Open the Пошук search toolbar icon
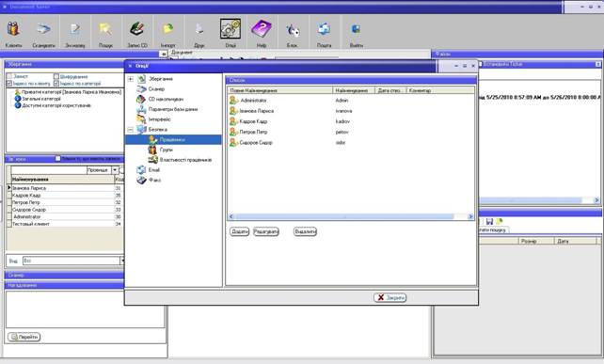Image resolution: width=604 pixels, height=364 pixels. tap(105, 30)
